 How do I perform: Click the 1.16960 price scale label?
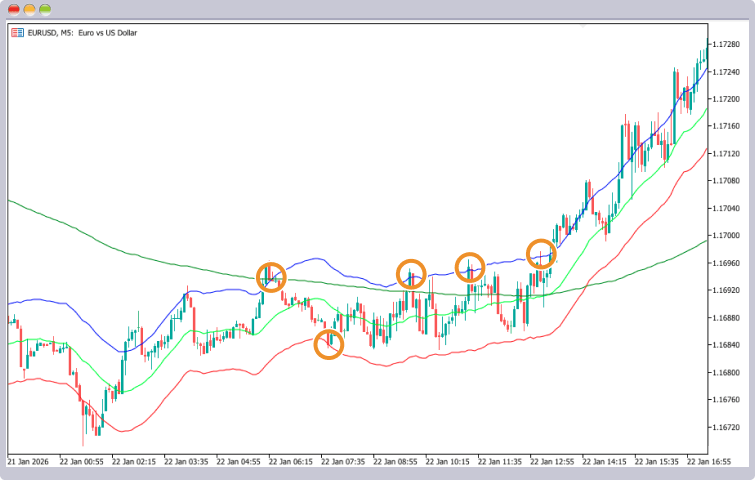(726, 263)
